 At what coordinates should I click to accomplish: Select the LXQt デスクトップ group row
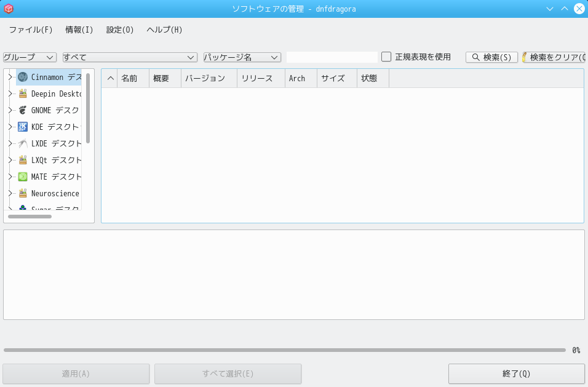[49, 160]
